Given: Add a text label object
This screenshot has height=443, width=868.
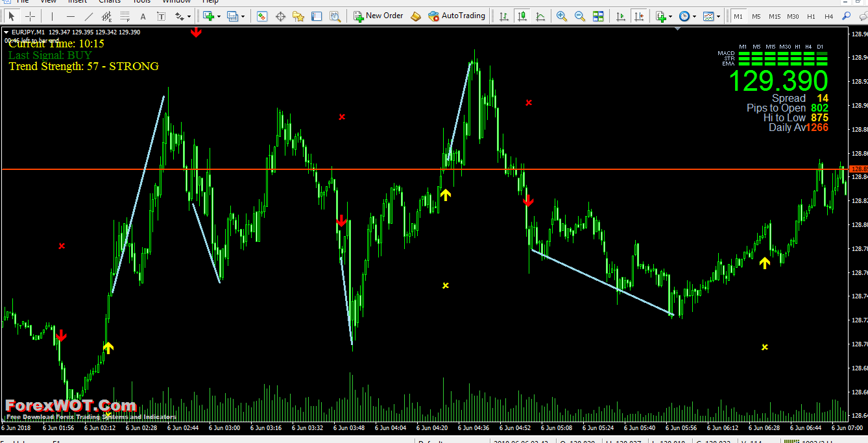Looking at the screenshot, I should [162, 16].
